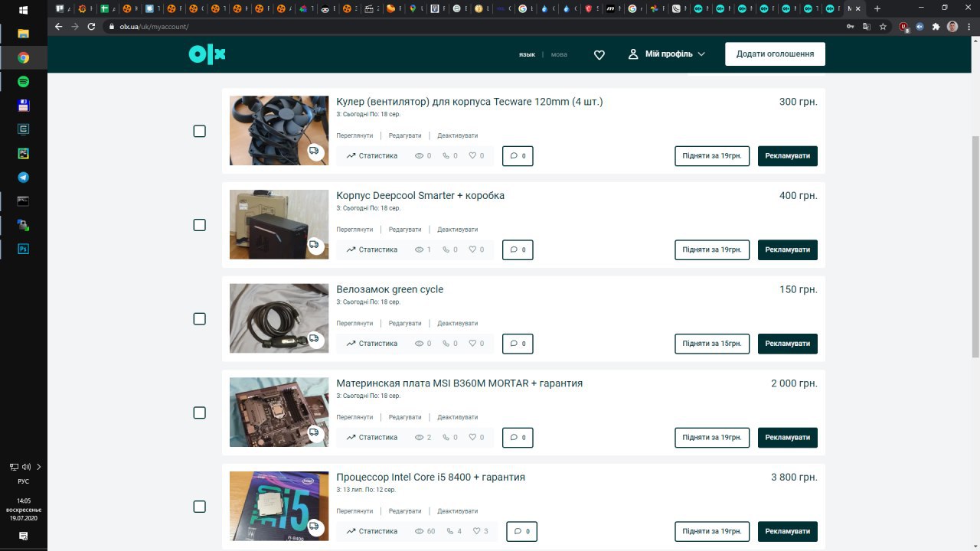This screenshot has width=980, height=551.
Task: Open messages button for MSI motherboard
Action: coord(518,438)
